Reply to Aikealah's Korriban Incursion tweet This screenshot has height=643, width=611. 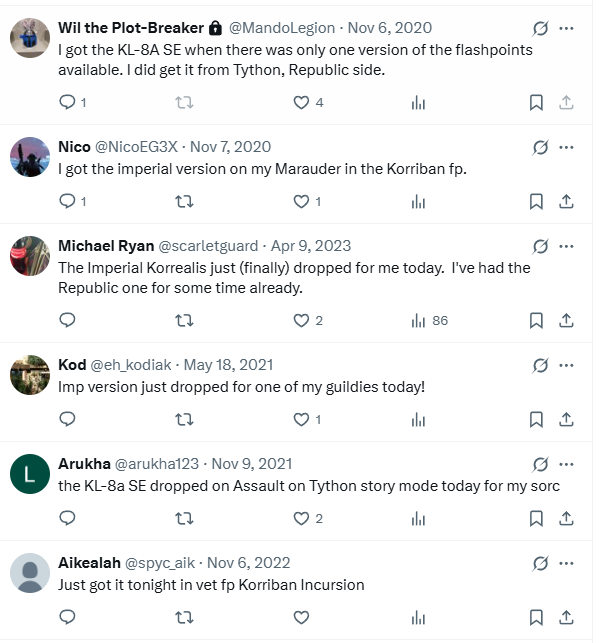(68, 617)
